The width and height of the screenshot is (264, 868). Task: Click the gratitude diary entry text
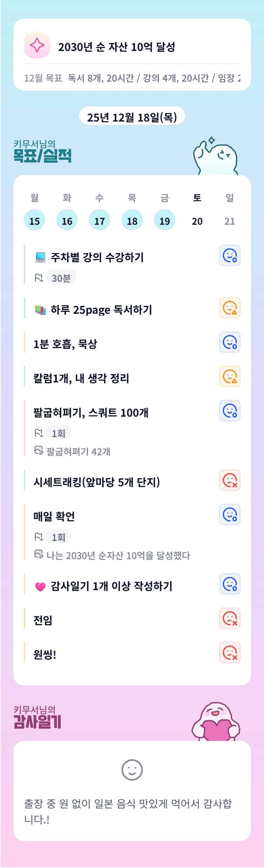point(128,811)
